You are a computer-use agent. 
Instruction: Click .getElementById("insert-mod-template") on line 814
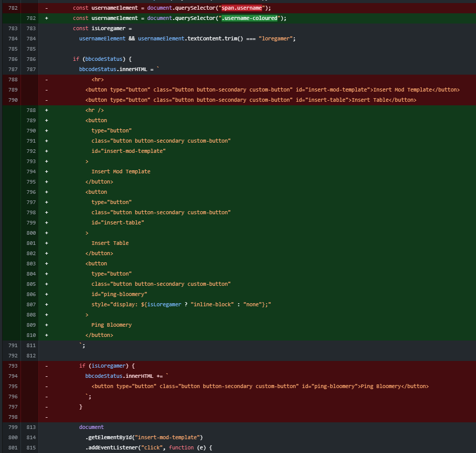point(144,438)
